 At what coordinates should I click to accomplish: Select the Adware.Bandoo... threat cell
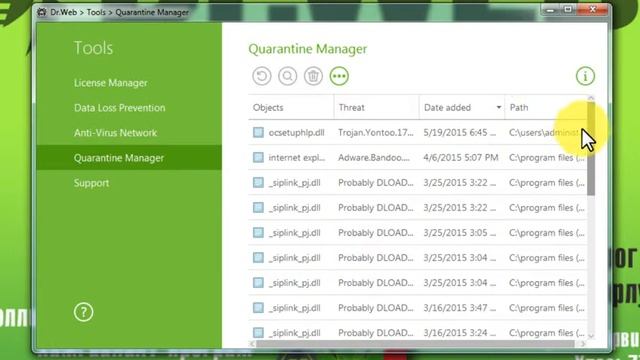pos(373,158)
